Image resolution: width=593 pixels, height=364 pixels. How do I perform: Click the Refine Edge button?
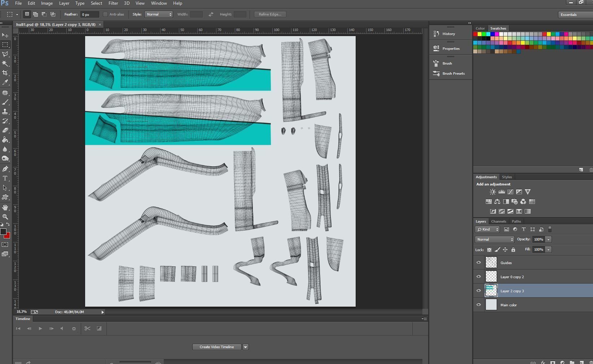[270, 14]
